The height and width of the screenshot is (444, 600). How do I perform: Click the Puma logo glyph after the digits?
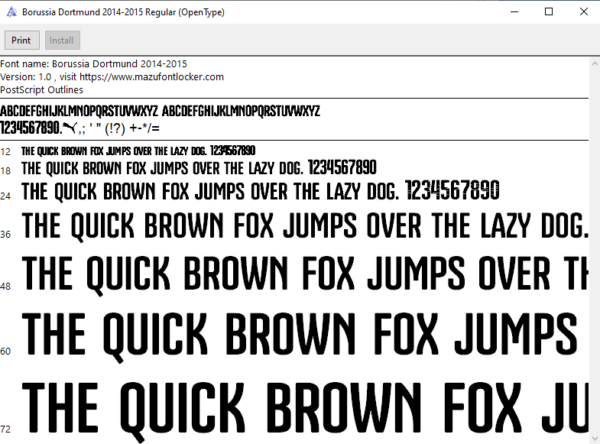tap(70, 128)
